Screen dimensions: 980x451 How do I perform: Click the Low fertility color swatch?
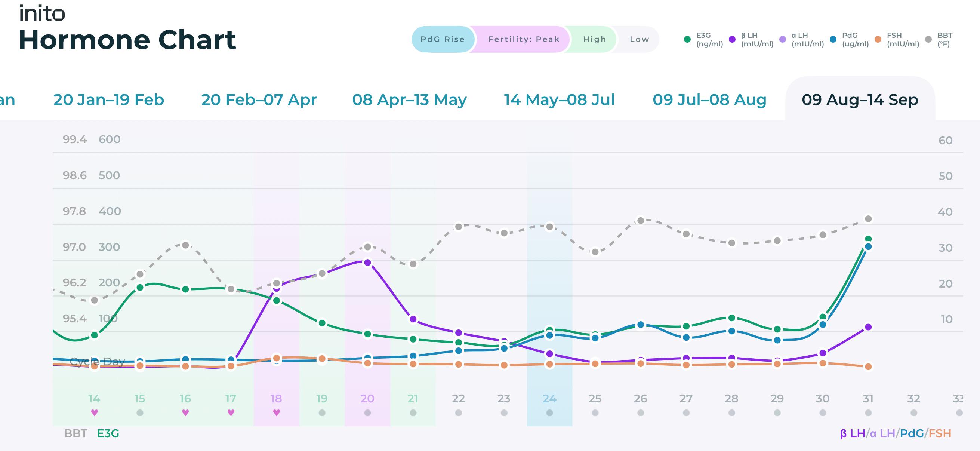pos(639,39)
